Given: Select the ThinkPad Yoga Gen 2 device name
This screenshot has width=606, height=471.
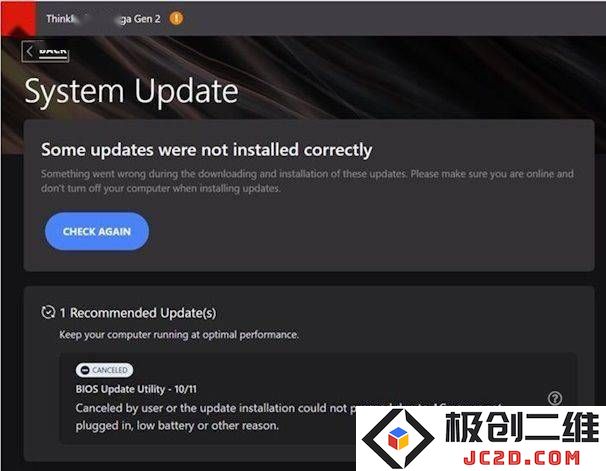Looking at the screenshot, I should coord(103,19).
